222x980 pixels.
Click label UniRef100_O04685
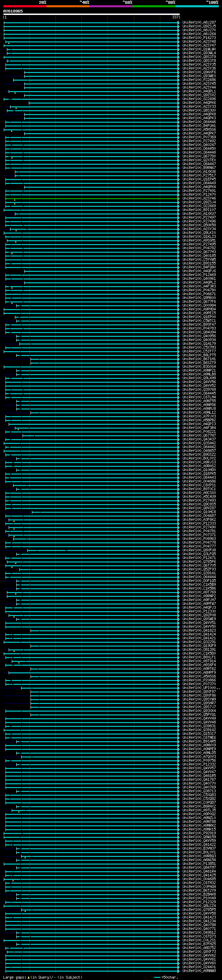point(199,880)
